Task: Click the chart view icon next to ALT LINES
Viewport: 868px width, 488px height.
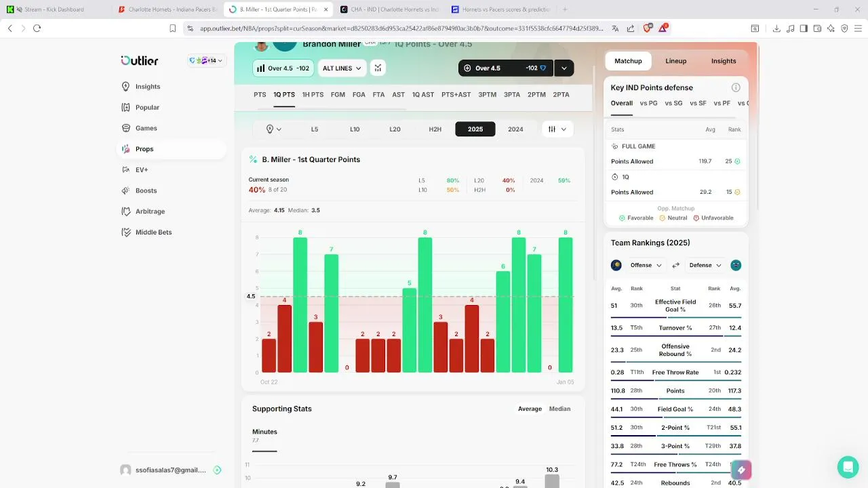Action: (x=378, y=68)
